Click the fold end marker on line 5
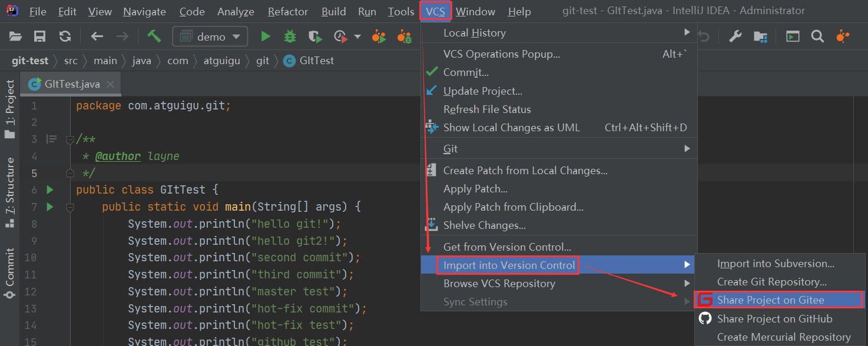This screenshot has width=868, height=346. (x=70, y=173)
